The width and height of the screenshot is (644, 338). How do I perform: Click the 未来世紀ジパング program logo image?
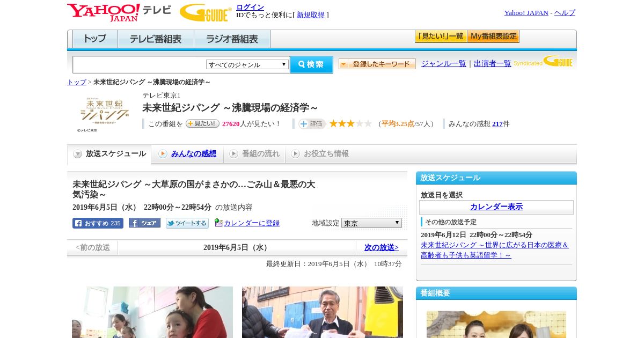[x=105, y=114]
